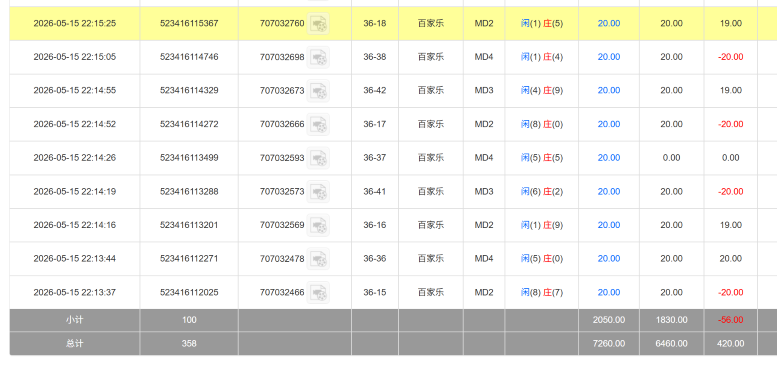Click result 闲(8) 庄(7)

pos(542,292)
